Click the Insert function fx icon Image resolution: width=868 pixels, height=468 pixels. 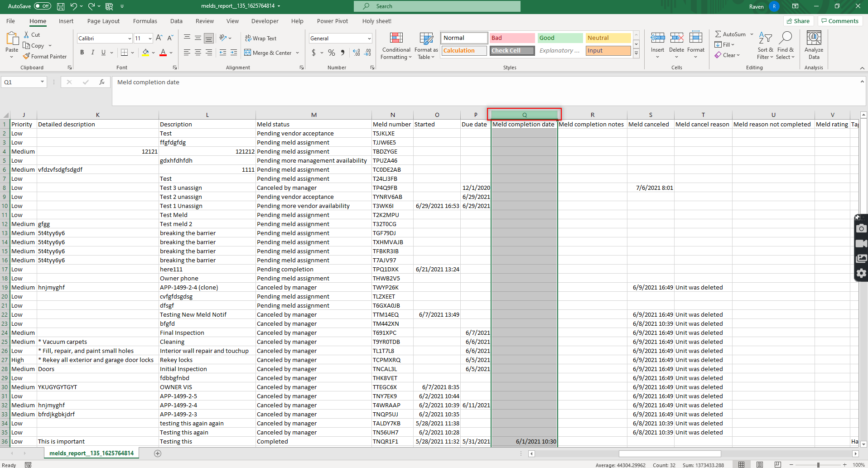[102, 82]
